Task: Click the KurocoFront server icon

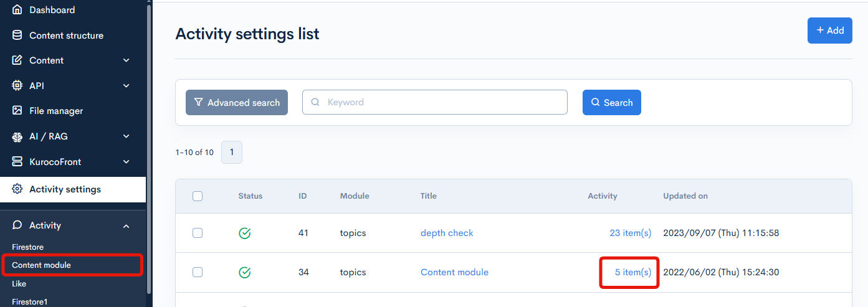Action: pyautogui.click(x=17, y=162)
